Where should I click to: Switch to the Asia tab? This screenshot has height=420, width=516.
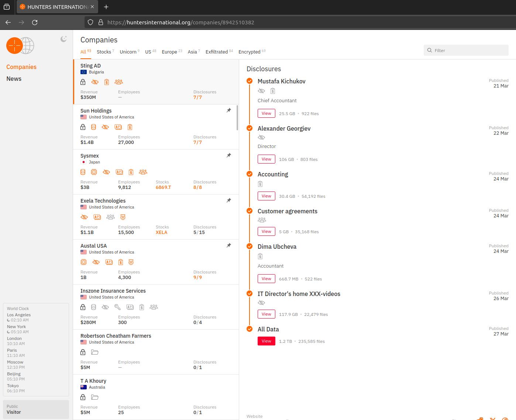194,52
